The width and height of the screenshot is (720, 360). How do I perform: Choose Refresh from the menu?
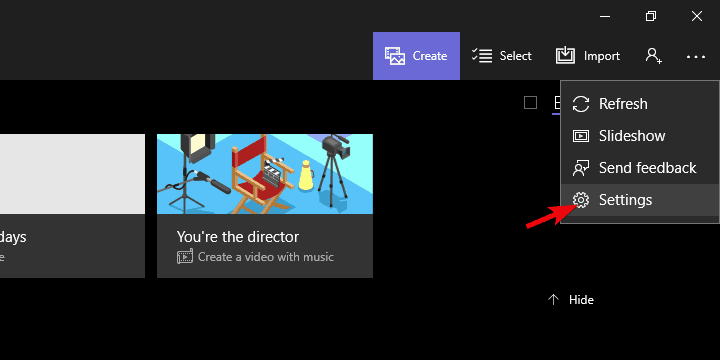[x=640, y=104]
